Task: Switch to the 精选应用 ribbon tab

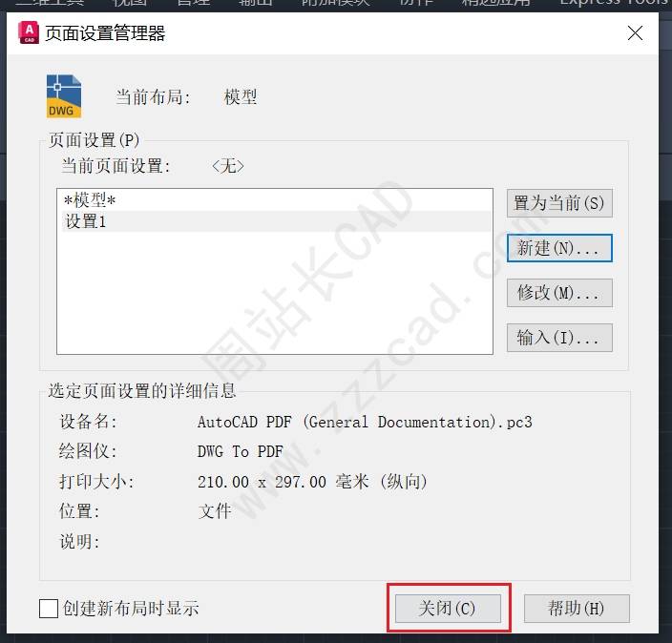Action: pos(495,3)
